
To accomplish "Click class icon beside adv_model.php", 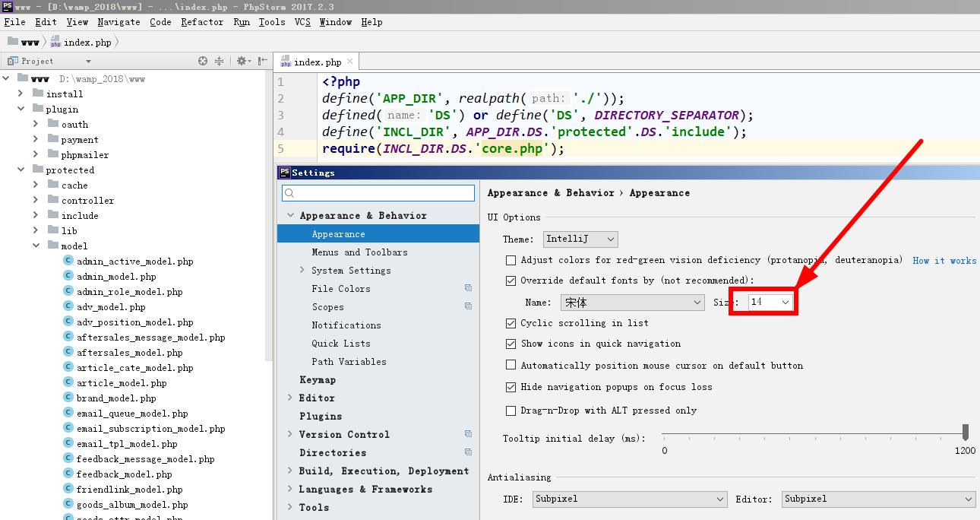I will 68,306.
